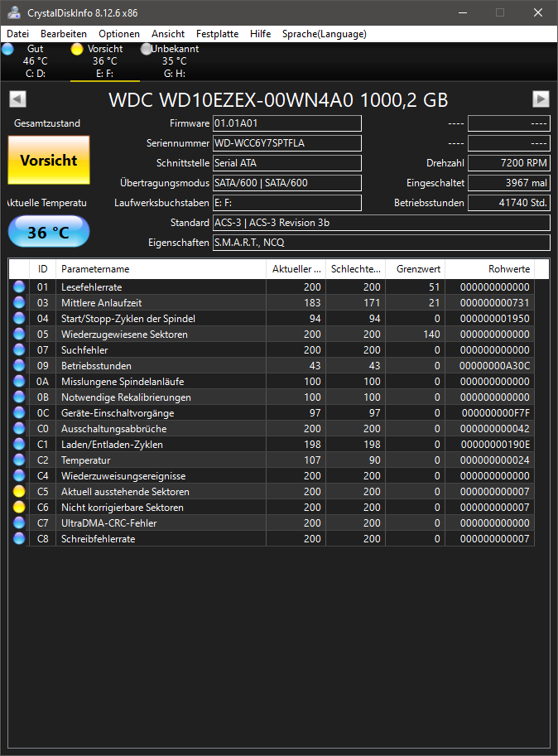The height and width of the screenshot is (756, 558).
Task: Click the Grenzwert column header
Action: tap(415, 269)
